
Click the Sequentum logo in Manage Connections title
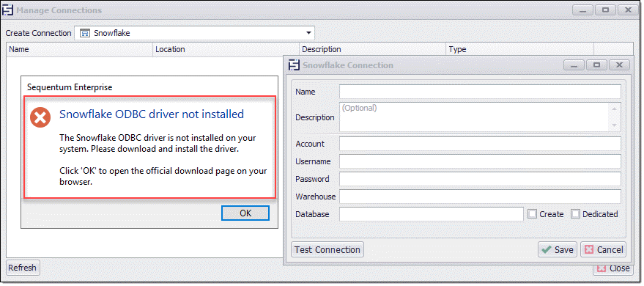pos(8,10)
